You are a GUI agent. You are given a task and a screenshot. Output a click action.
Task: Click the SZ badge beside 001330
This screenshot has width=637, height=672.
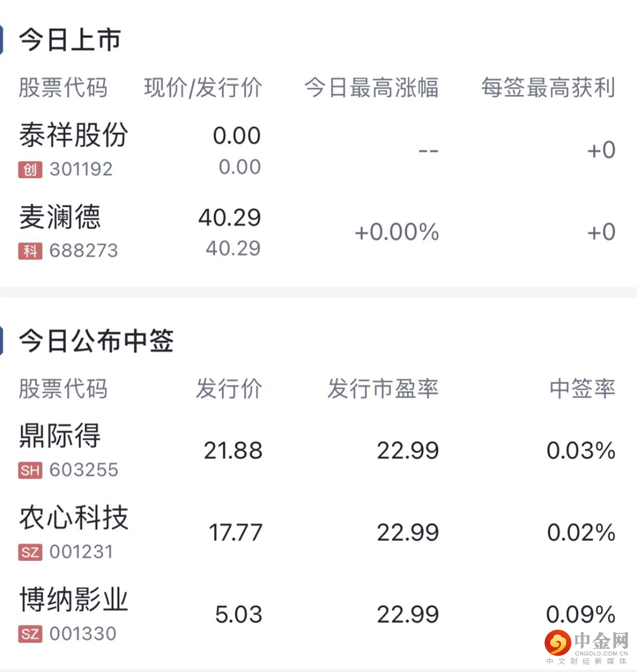click(30, 634)
